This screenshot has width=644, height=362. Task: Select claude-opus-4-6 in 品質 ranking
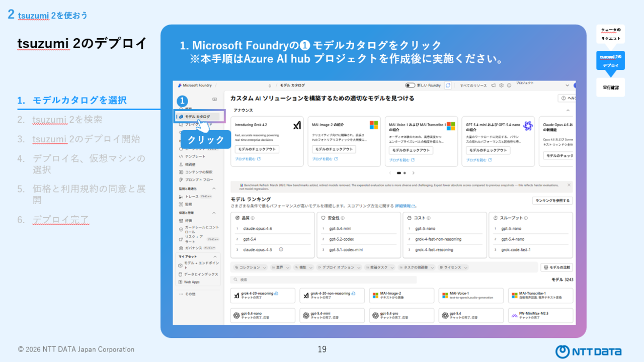258,228
